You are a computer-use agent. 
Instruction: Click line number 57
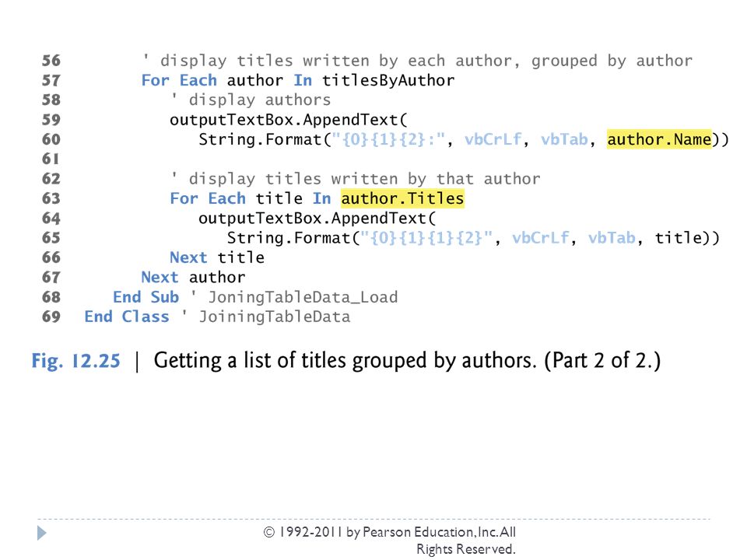click(51, 80)
